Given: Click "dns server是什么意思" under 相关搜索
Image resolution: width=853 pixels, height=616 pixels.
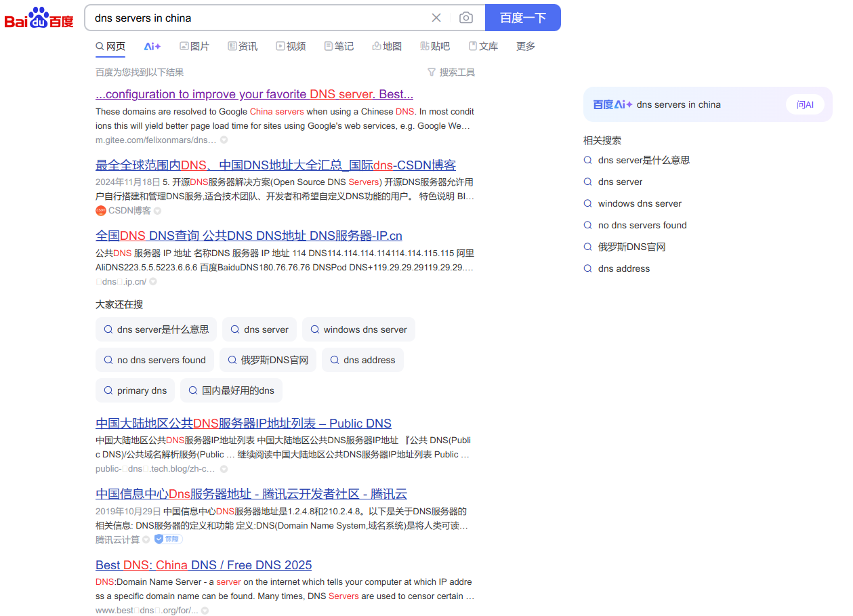Looking at the screenshot, I should tap(644, 161).
